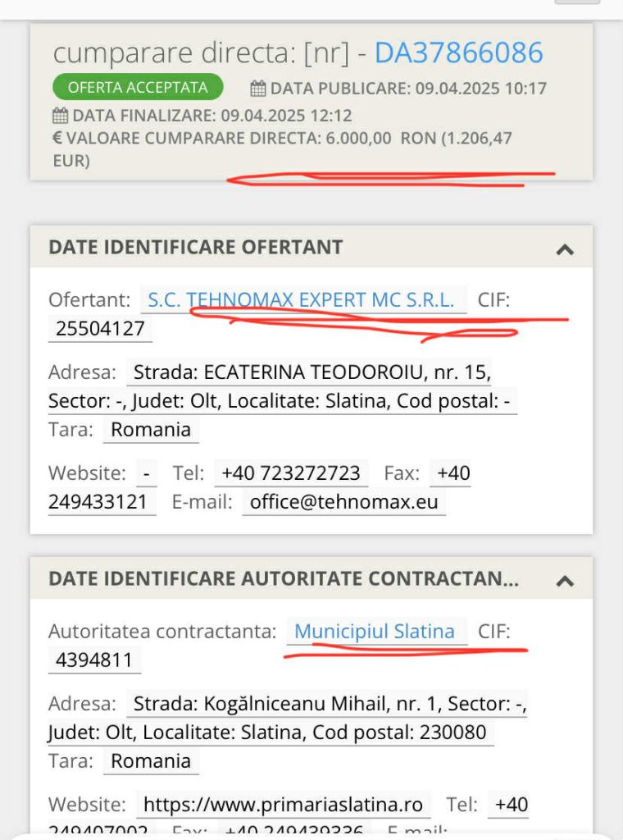Collapse the DATE IDENTIFICARE AUTORITATE CONTRACTANTA chevron
623x840 pixels.
coord(564,580)
